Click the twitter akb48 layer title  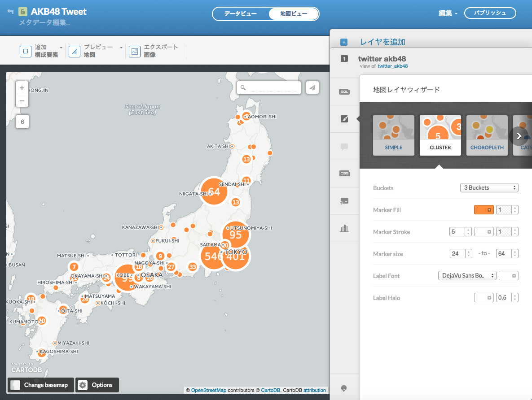coord(382,59)
